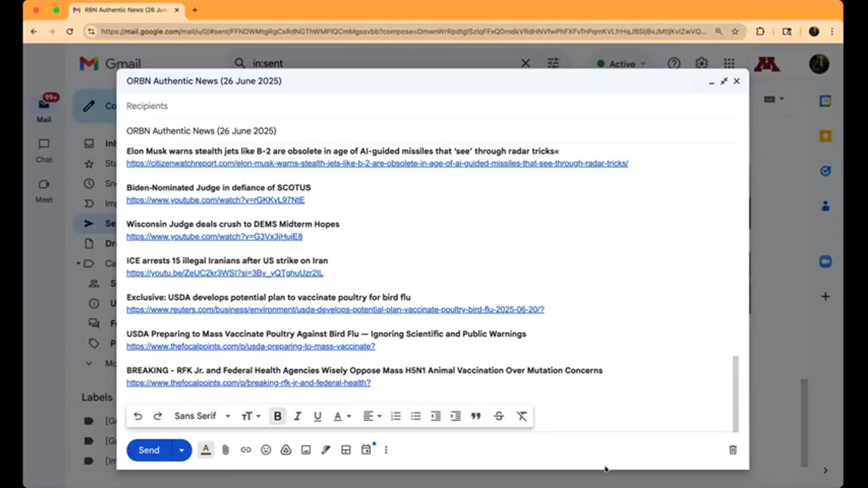868x488 pixels.
Task: Open the Zoom add-on in side panel
Action: tap(825, 262)
